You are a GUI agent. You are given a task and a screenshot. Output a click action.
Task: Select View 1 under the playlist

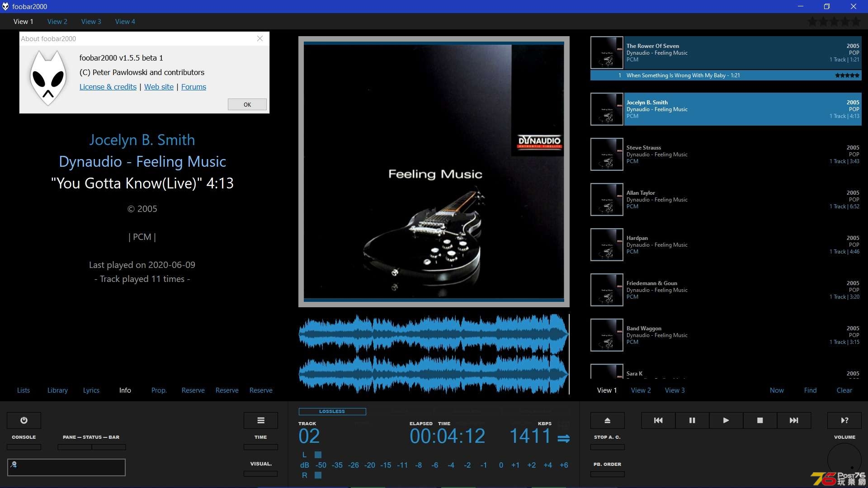pos(607,390)
